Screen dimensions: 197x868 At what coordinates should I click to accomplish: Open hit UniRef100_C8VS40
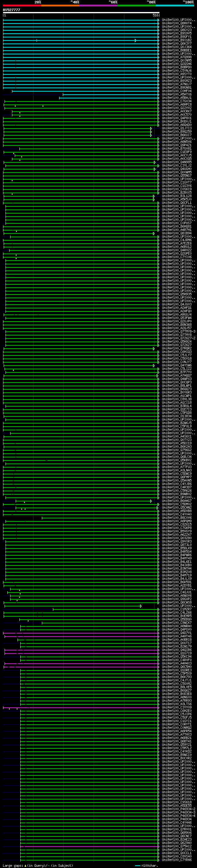coord(176,856)
